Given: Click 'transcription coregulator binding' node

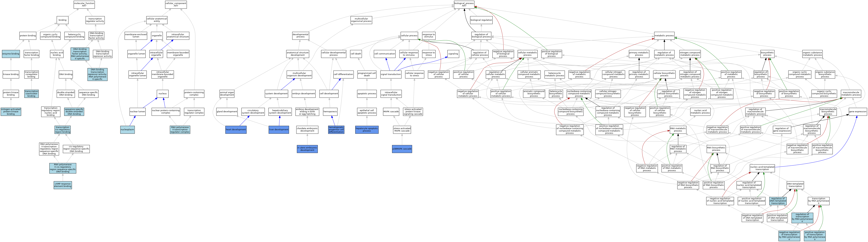Looking at the screenshot, I should 31,74.
